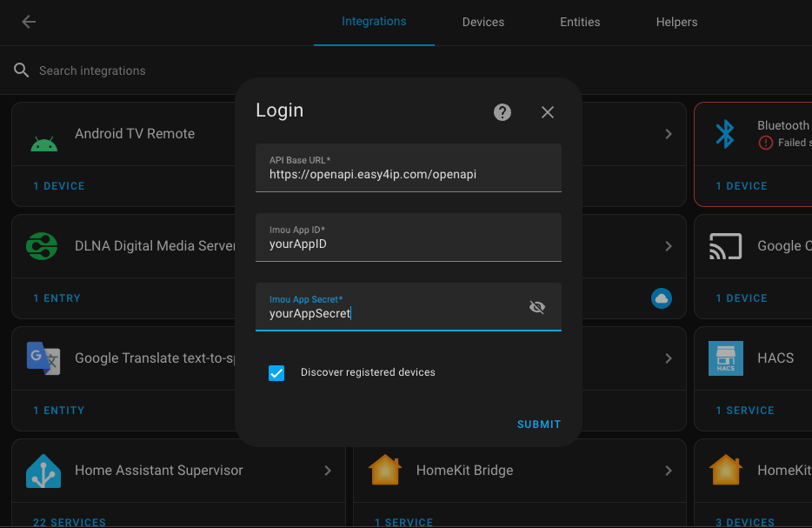
Task: Go to the Helpers tab
Action: pyautogui.click(x=676, y=22)
